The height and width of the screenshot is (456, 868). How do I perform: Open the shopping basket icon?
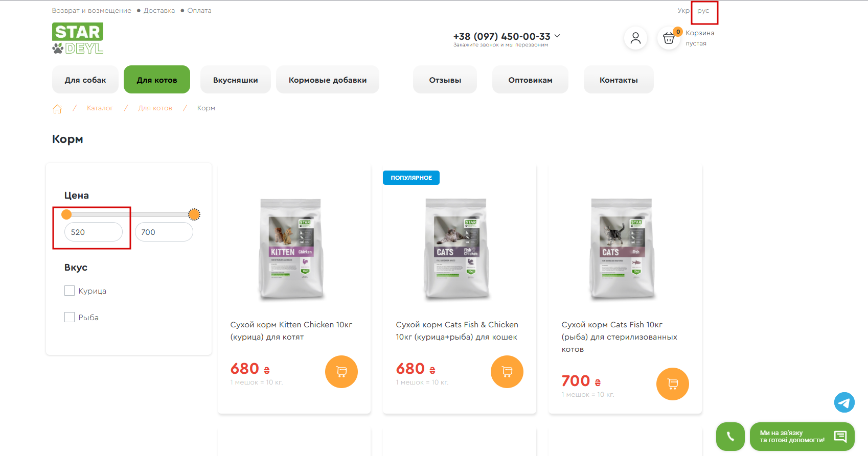tap(669, 38)
